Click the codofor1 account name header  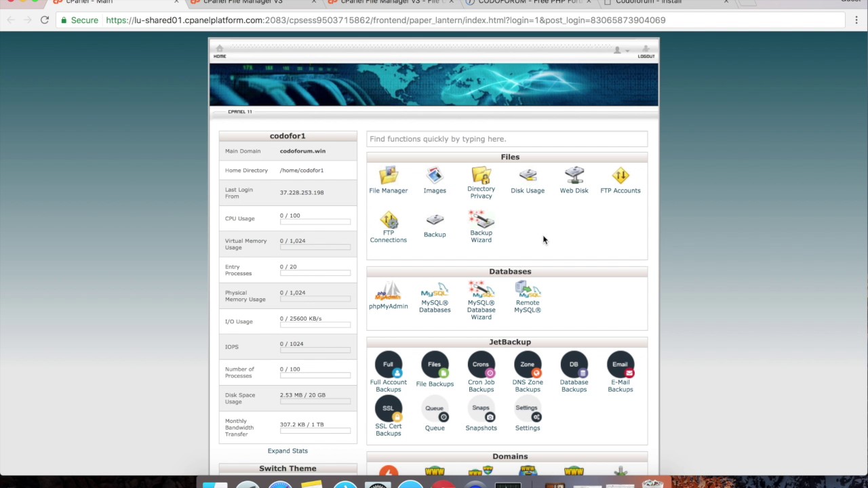pyautogui.click(x=288, y=136)
